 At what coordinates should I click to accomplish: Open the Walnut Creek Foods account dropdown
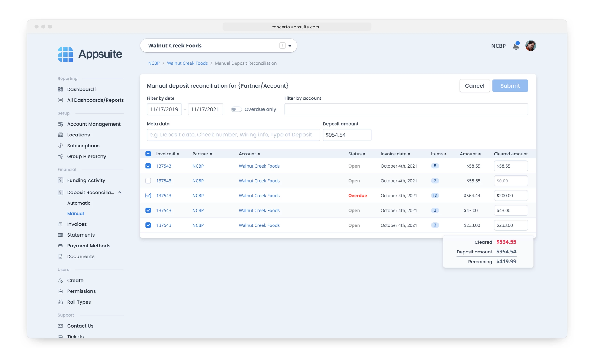click(x=290, y=46)
